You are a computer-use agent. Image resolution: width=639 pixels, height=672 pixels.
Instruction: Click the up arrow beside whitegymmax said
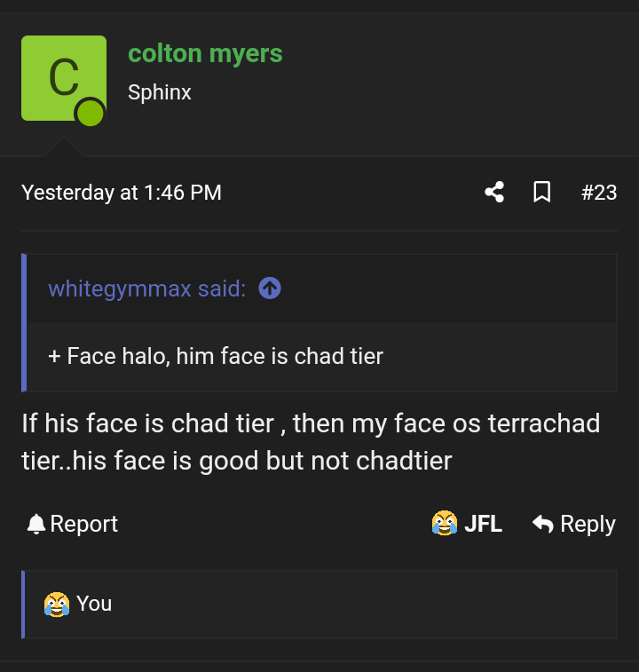click(270, 288)
